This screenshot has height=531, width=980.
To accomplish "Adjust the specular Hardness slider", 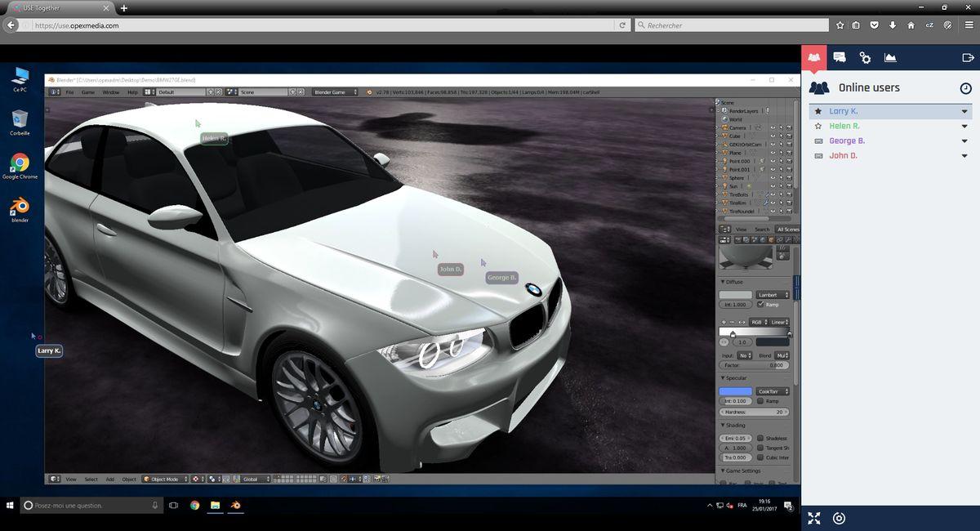I will pos(755,412).
